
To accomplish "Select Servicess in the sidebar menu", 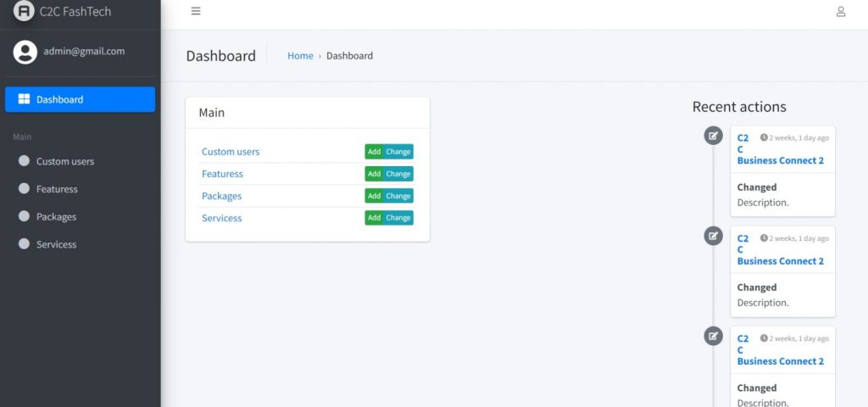I will click(56, 244).
